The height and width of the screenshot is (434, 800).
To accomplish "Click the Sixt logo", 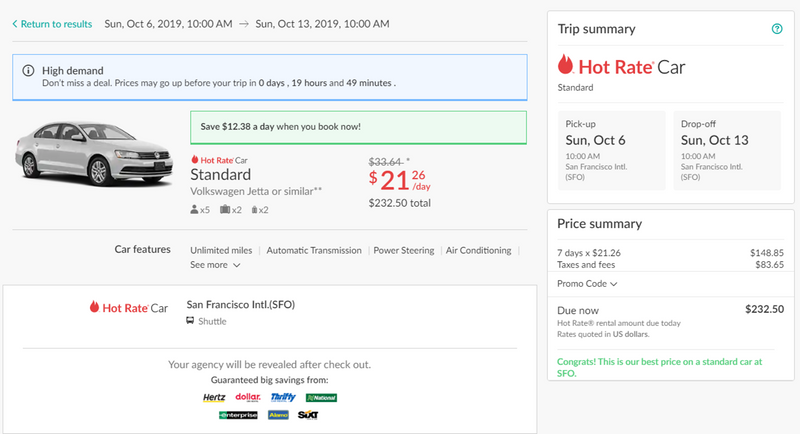I will pyautogui.click(x=308, y=415).
